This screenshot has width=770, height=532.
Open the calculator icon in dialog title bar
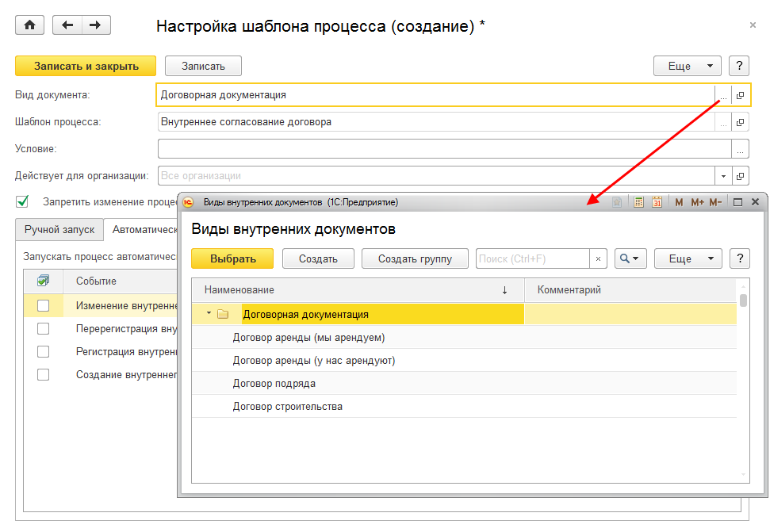(638, 202)
